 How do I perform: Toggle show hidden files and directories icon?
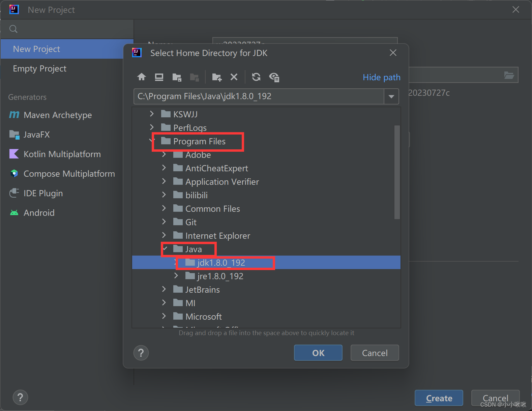point(274,77)
